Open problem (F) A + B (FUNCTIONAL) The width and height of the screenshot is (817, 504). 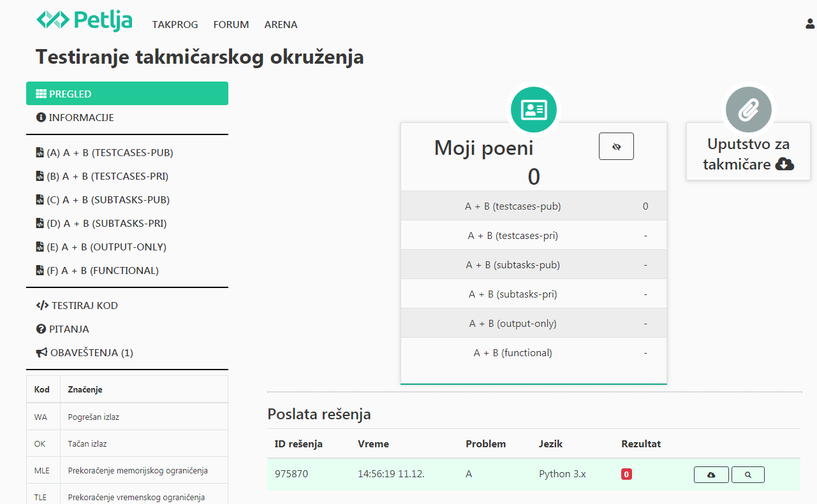pyautogui.click(x=97, y=271)
